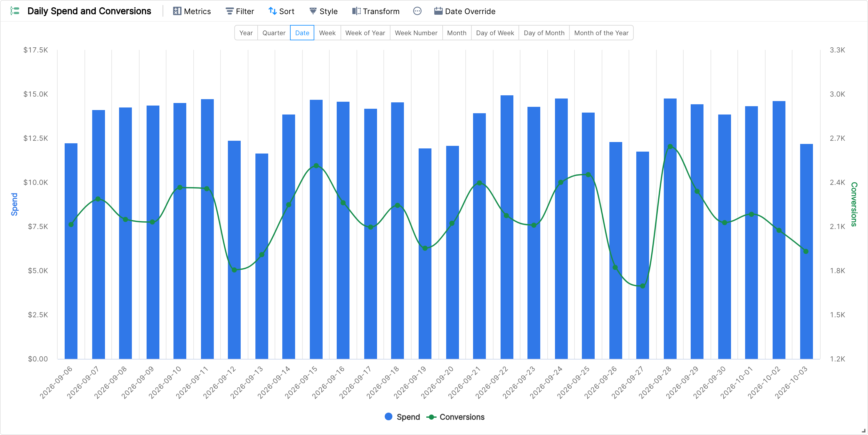Click the Spend bar for 2026-09-13

click(262, 256)
